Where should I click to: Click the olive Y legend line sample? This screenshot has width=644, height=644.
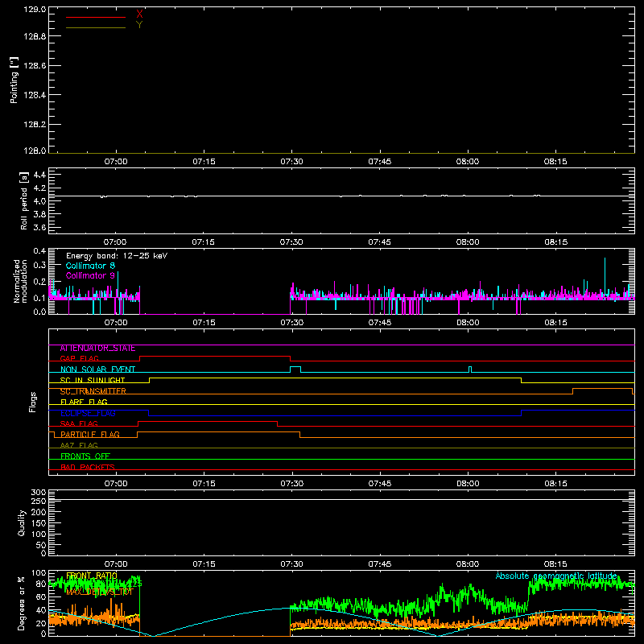tap(96, 28)
